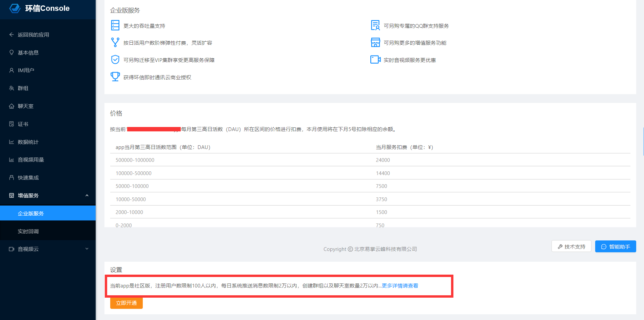The image size is (644, 320).
Task: Switch to the 实时回调 sidebar entry
Action: (x=28, y=231)
